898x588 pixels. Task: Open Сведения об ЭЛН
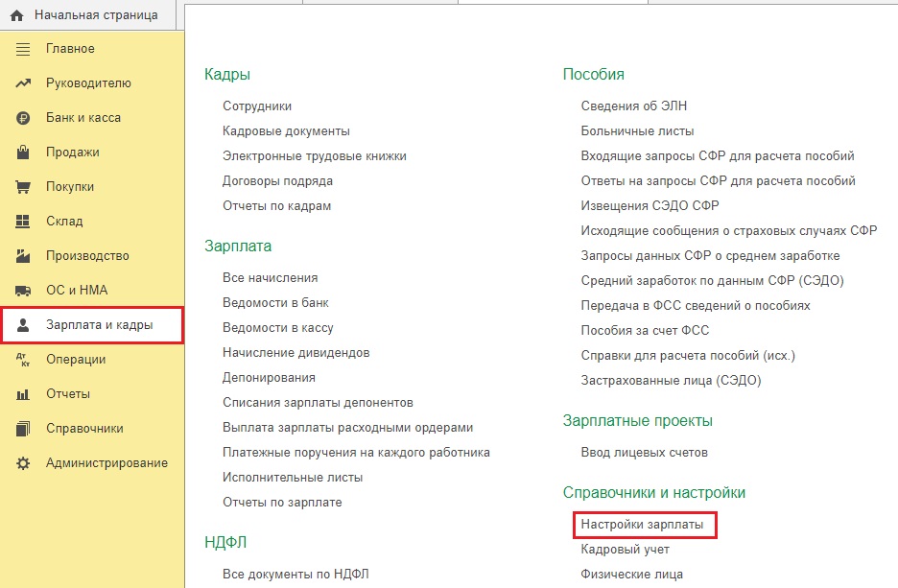coord(634,106)
